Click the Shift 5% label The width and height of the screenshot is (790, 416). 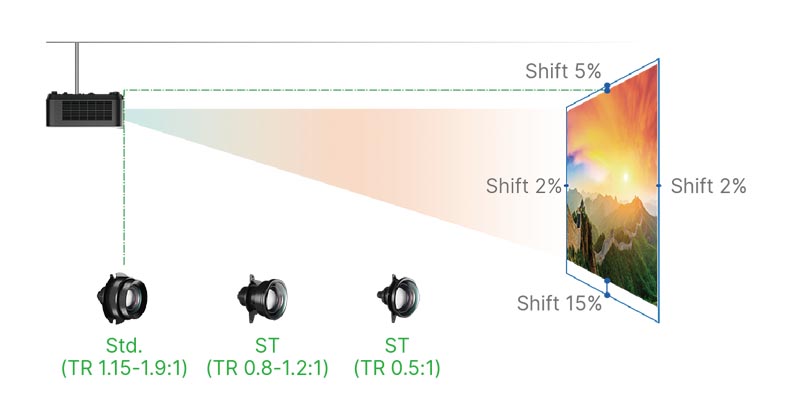pos(563,71)
